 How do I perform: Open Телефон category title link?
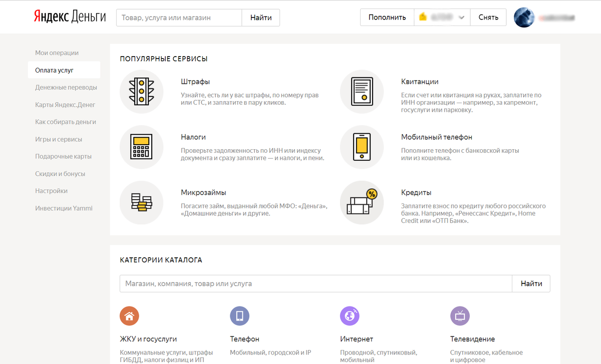[x=244, y=339]
